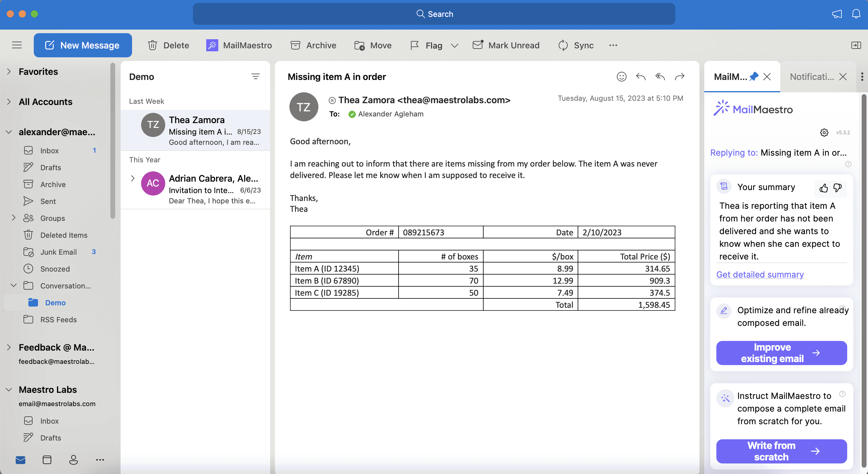Open MailMaestro settings gear icon
Image resolution: width=868 pixels, height=474 pixels.
point(824,132)
